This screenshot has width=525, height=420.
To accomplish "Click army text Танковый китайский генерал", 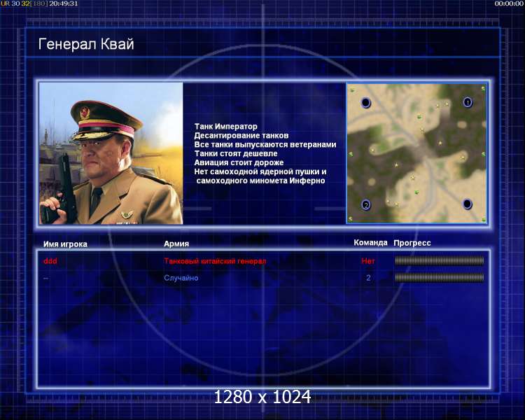I will pos(215,261).
